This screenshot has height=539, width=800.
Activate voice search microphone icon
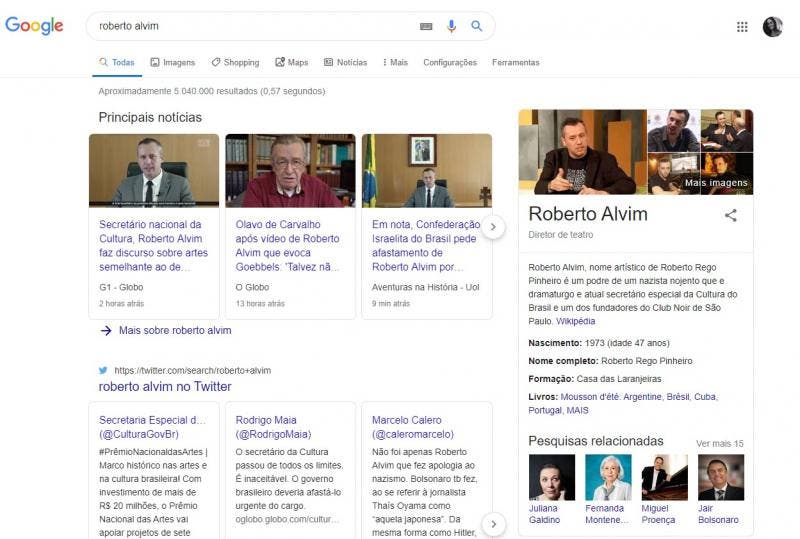451,26
